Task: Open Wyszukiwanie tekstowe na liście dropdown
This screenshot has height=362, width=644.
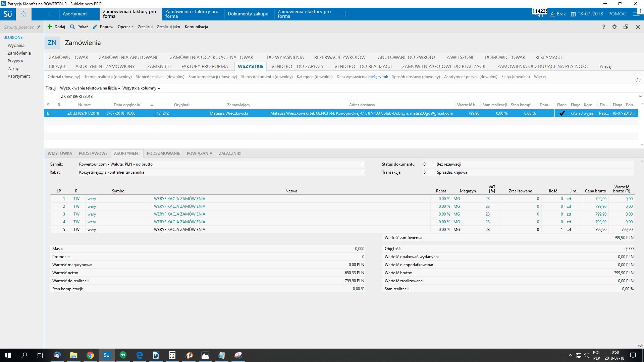Action: click(90, 88)
